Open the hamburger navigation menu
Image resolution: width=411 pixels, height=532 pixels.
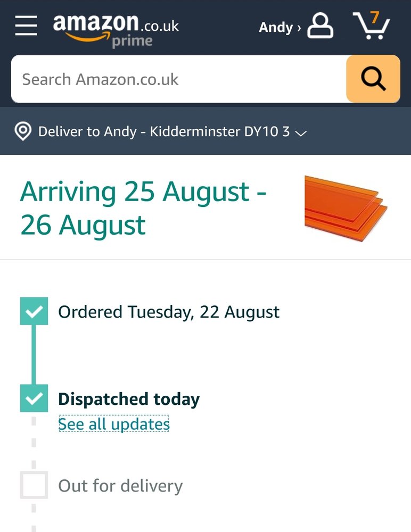tap(26, 26)
